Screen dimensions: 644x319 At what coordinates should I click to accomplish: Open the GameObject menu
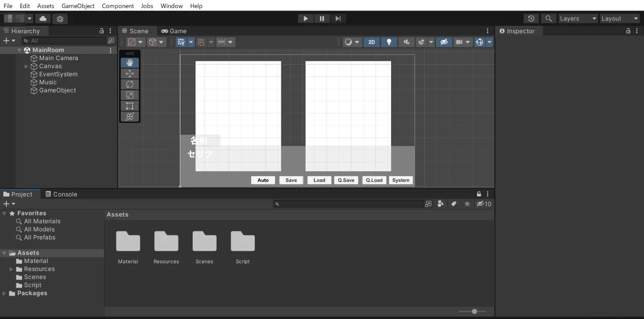(78, 6)
